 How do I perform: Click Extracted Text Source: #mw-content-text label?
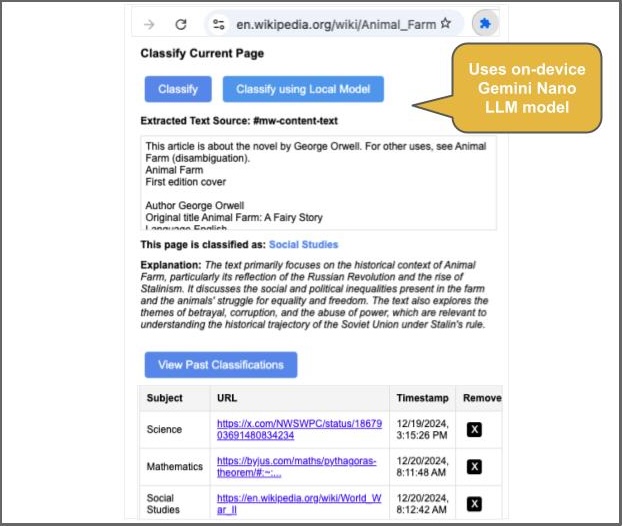coord(239,121)
